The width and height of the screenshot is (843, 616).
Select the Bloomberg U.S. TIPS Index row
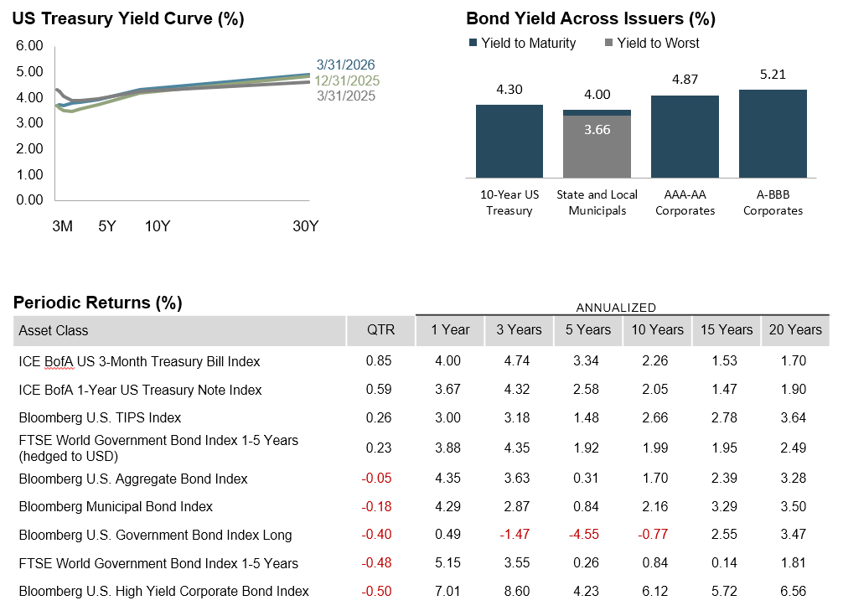pyautogui.click(x=100, y=417)
